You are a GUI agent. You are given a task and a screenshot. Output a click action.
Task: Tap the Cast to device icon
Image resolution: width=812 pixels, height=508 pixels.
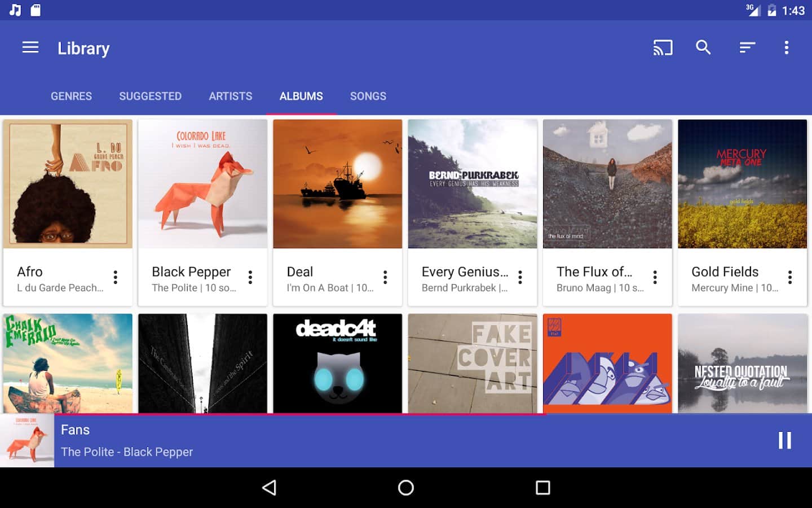point(663,48)
